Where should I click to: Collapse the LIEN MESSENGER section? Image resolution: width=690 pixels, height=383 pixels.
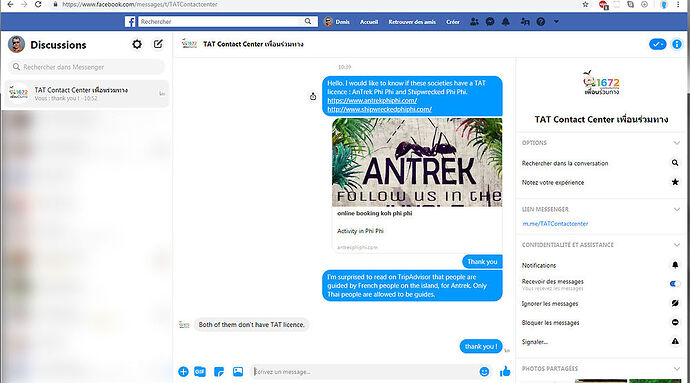(676, 209)
